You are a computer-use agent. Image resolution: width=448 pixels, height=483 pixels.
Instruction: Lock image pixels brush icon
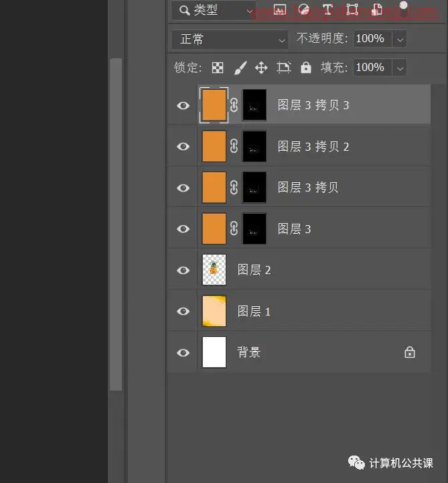240,68
